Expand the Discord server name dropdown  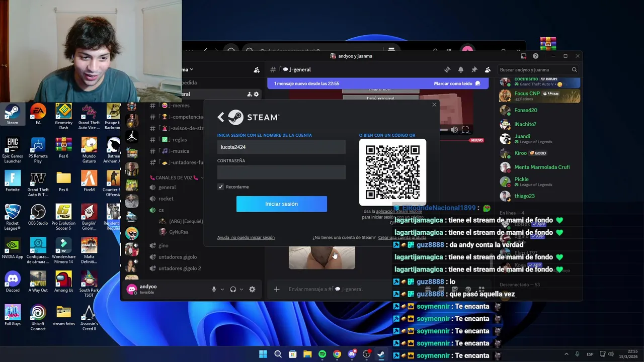tap(191, 70)
